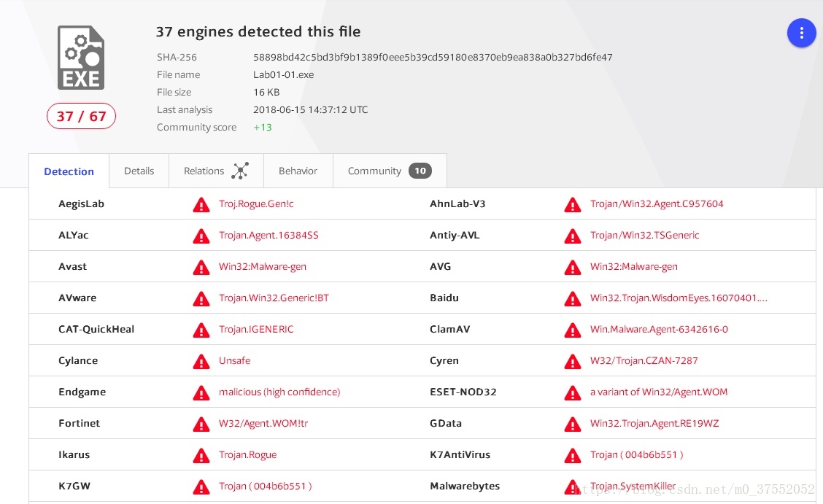This screenshot has height=504, width=823.
Task: Click the warning icon for Cylance
Action: [x=201, y=361]
